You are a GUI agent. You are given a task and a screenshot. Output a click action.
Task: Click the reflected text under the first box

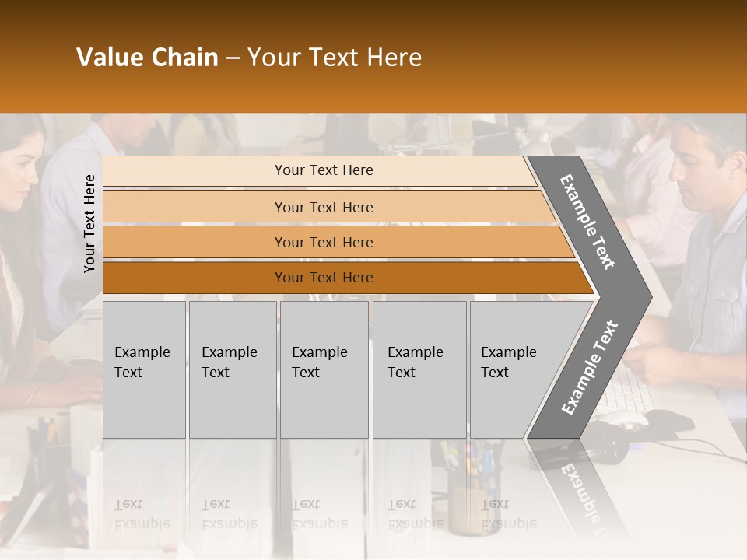142,514
